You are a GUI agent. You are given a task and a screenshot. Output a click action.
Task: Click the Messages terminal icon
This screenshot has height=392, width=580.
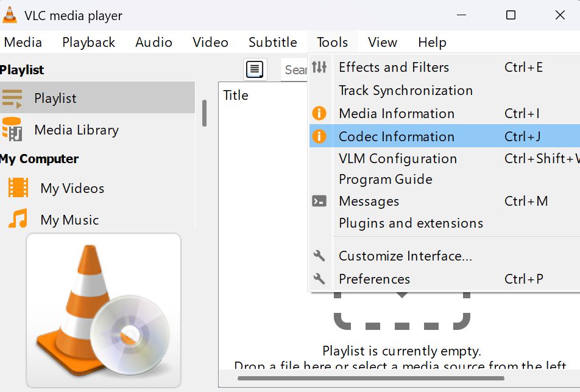[x=319, y=201]
